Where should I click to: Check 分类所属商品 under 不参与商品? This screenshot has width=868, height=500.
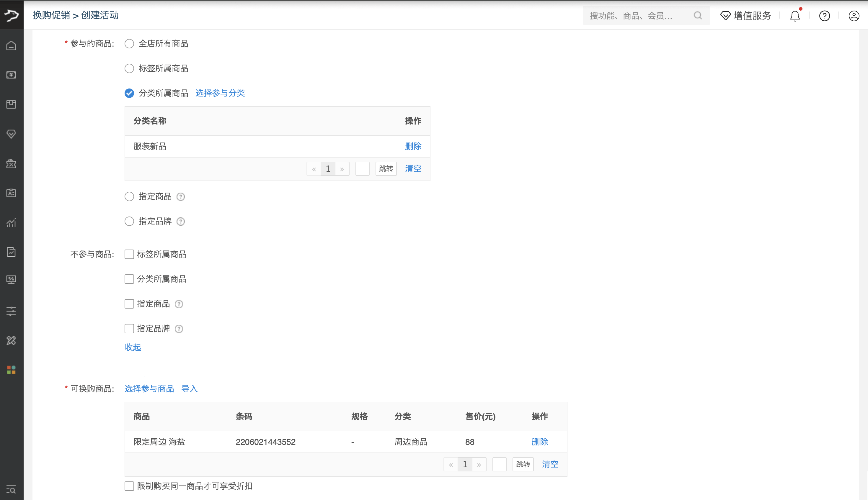[129, 279]
